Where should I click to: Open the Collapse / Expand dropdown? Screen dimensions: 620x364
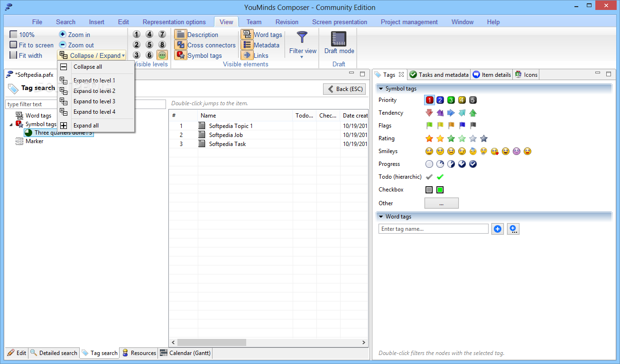92,55
